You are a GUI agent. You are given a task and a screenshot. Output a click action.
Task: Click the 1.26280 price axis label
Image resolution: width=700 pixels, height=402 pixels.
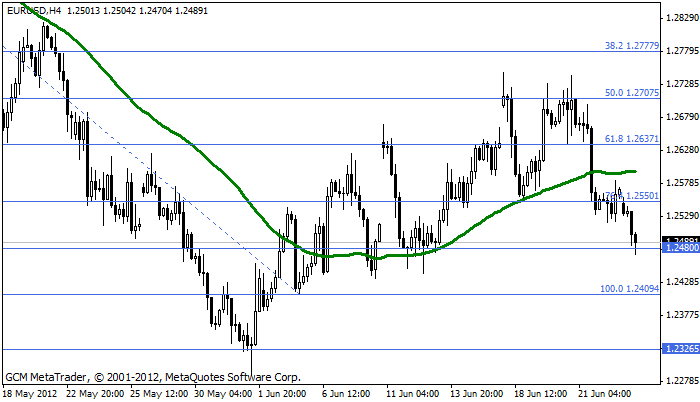(x=682, y=150)
